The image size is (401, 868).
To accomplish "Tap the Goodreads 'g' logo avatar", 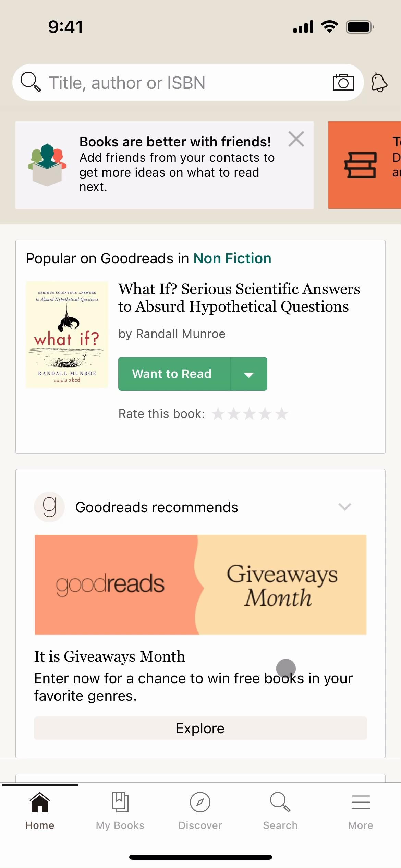I will (x=49, y=507).
